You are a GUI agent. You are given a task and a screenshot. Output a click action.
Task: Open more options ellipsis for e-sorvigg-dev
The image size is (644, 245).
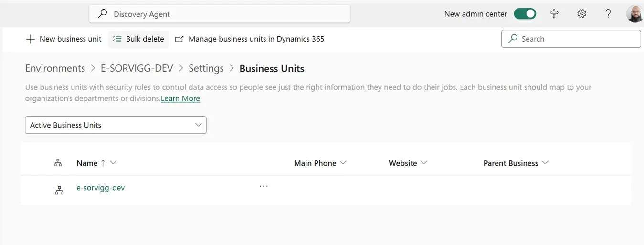pyautogui.click(x=264, y=186)
